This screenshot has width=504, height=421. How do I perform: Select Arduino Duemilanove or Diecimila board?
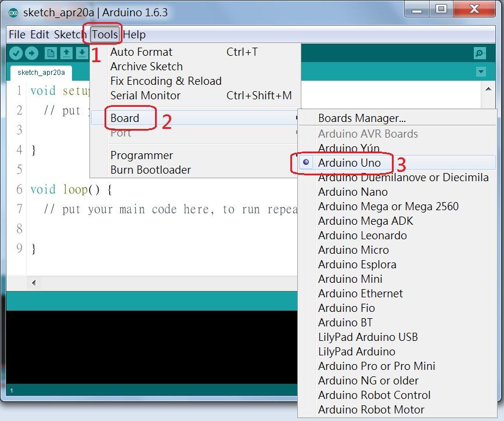click(x=398, y=177)
